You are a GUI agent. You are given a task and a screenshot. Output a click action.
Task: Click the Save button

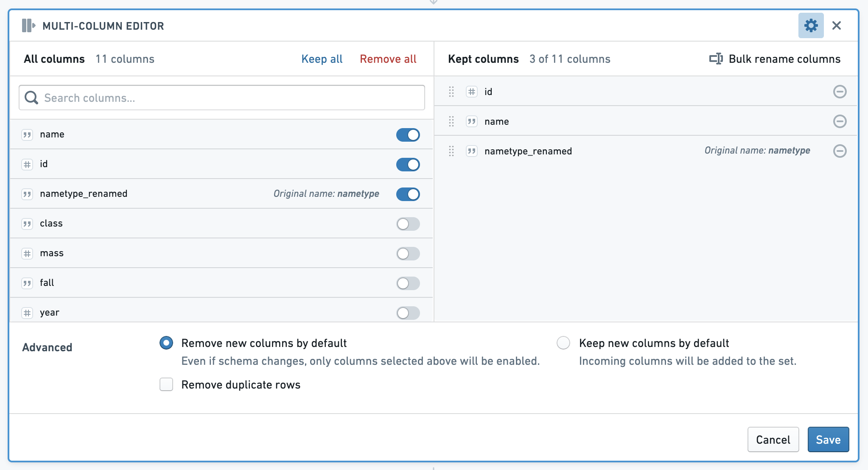[x=828, y=439]
